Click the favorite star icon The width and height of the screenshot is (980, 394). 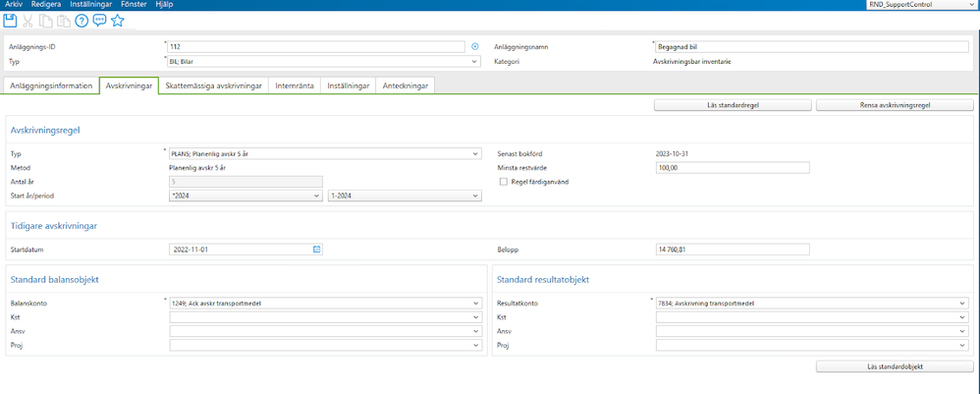(118, 21)
